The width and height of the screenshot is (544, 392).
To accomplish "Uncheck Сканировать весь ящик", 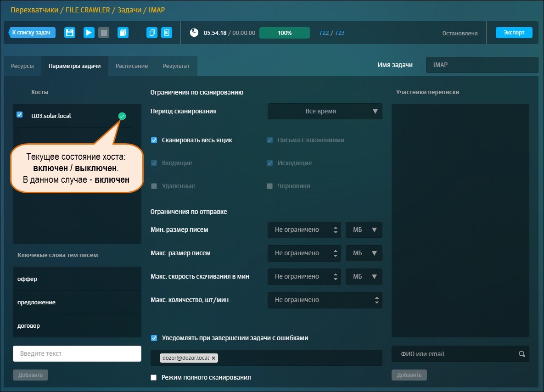I will 154,140.
